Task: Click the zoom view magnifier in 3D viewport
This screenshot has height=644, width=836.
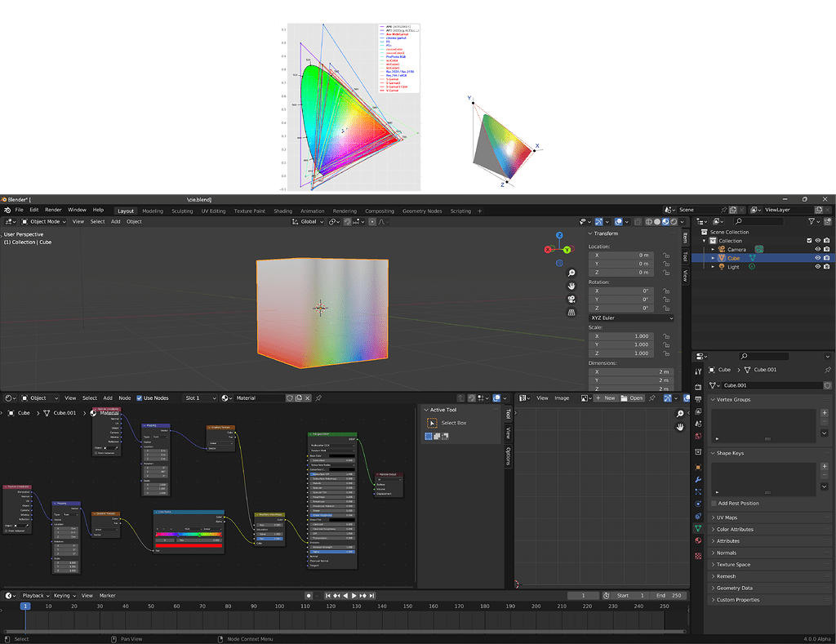Action: pos(571,273)
